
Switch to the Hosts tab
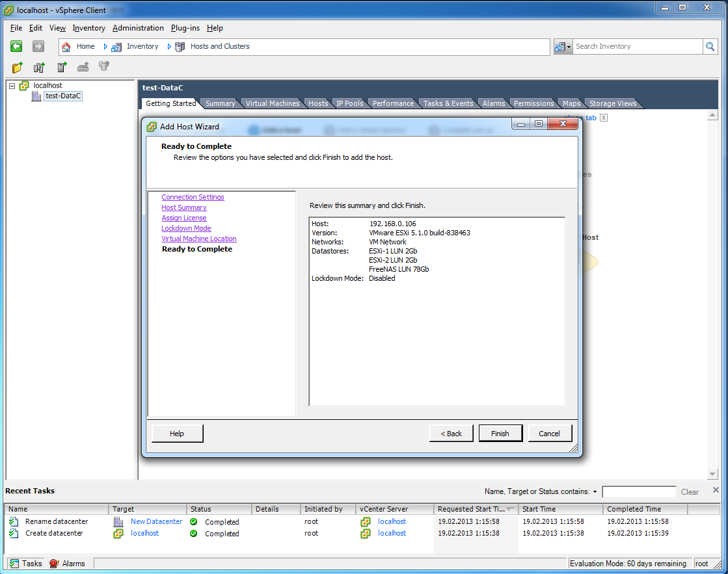pos(318,103)
